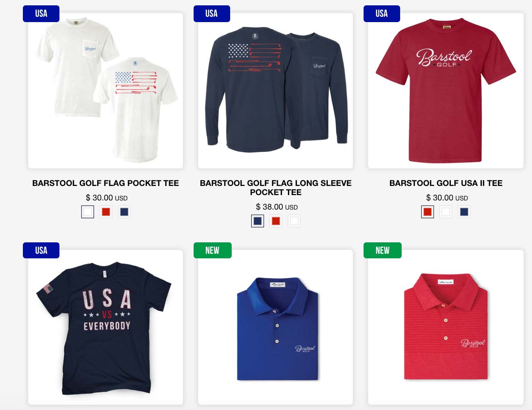
Task: Pick white swatch for USA II Tee
Action: pyautogui.click(x=446, y=212)
